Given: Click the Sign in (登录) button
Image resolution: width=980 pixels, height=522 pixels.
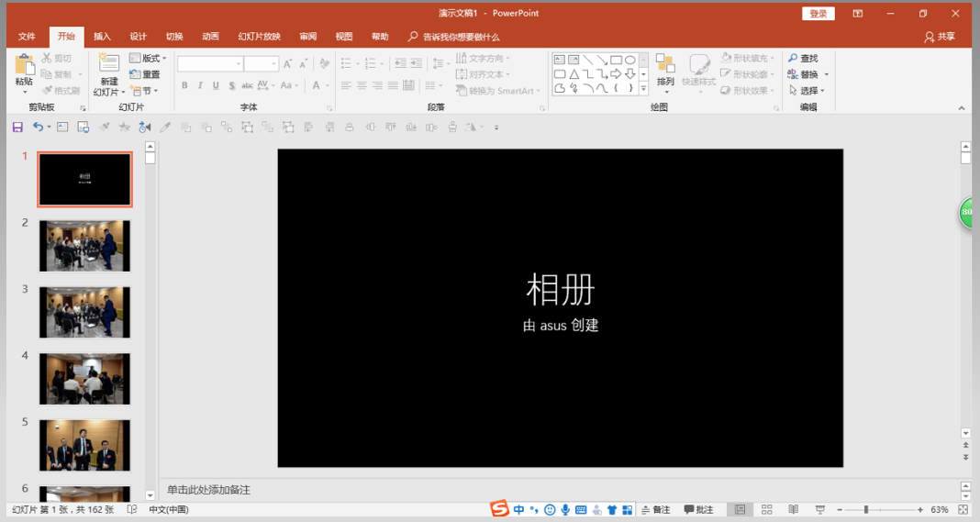Looking at the screenshot, I should [818, 13].
